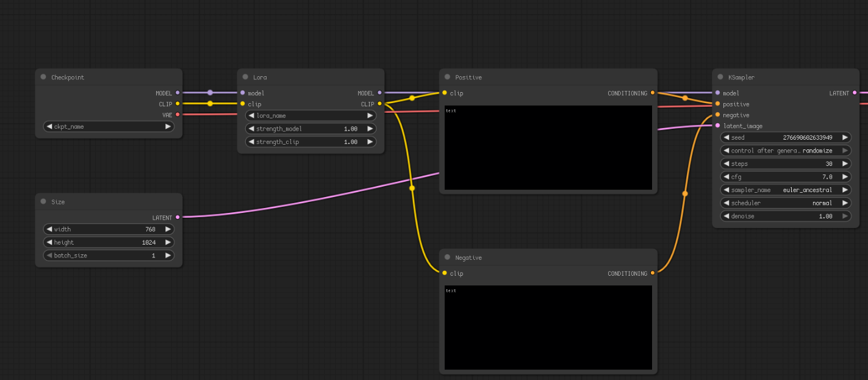Decrease cfg with its left arrow
This screenshot has height=380, width=868.
[726, 176]
